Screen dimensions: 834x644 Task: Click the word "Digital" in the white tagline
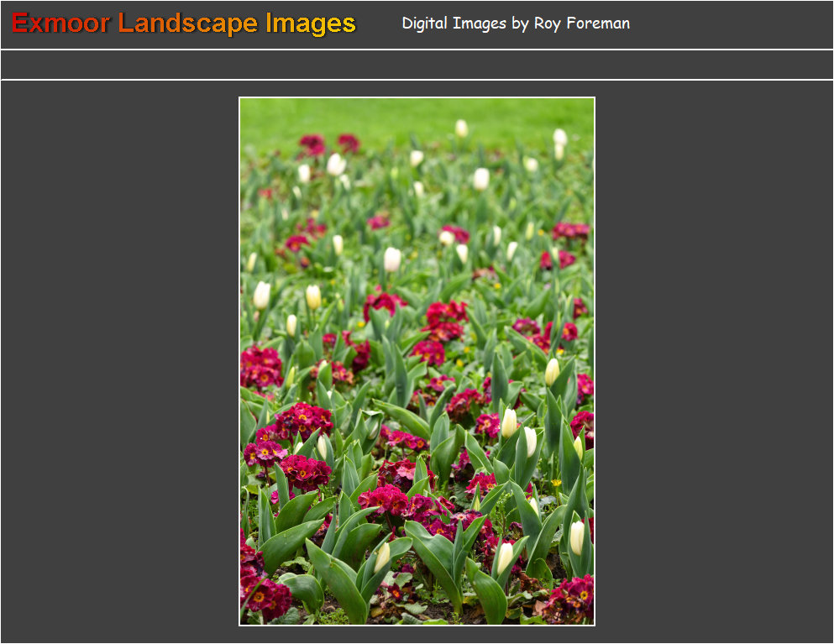tap(425, 24)
